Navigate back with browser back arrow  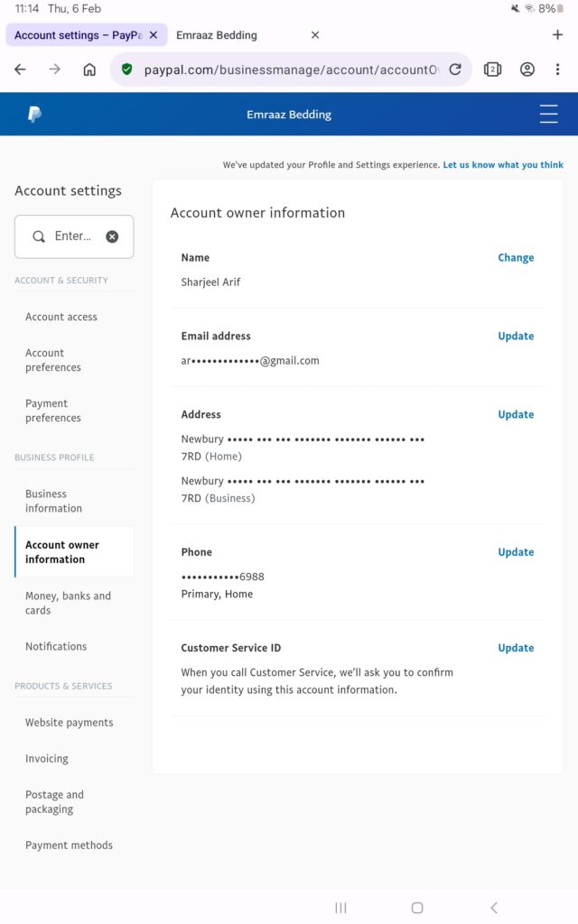[21, 69]
